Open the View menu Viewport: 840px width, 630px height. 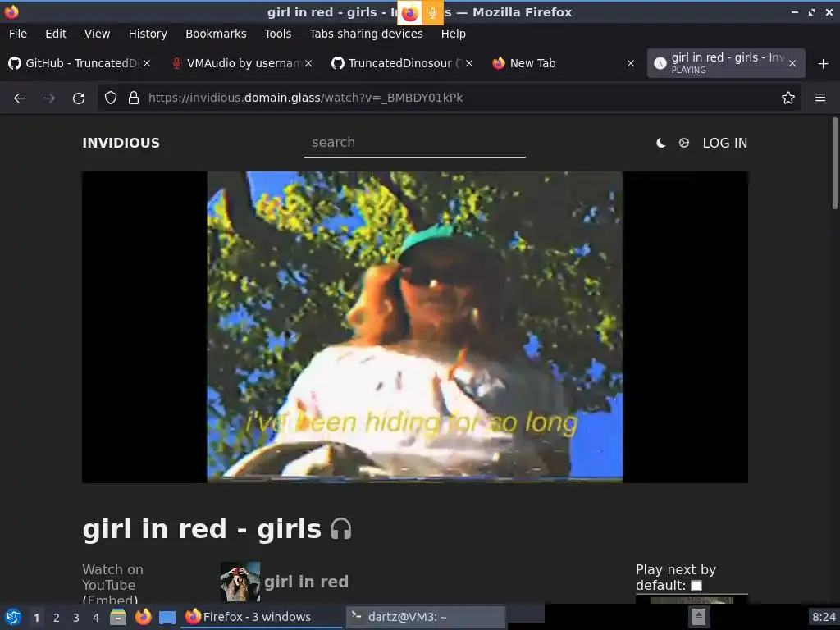click(x=97, y=34)
